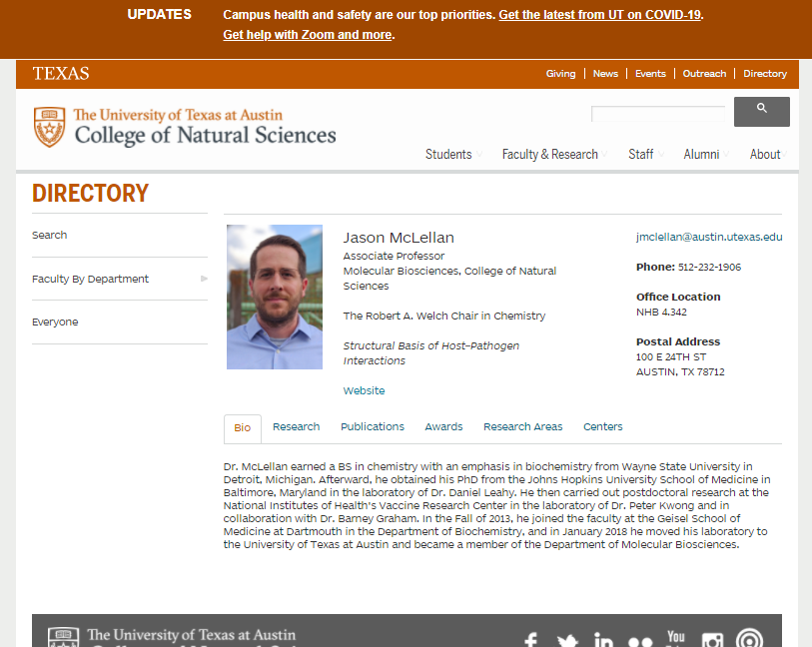Click the office location 'NHB 4.342'

pyautogui.click(x=661, y=313)
